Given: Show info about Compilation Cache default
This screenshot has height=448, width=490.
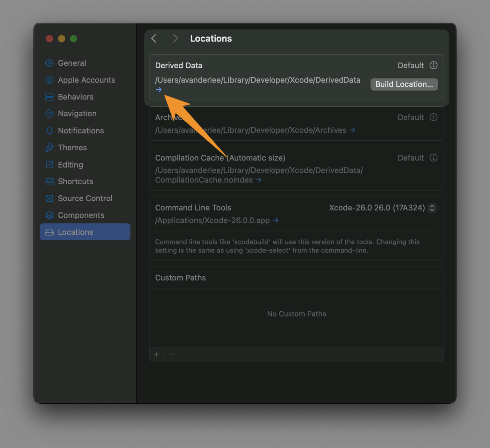Looking at the screenshot, I should point(434,158).
